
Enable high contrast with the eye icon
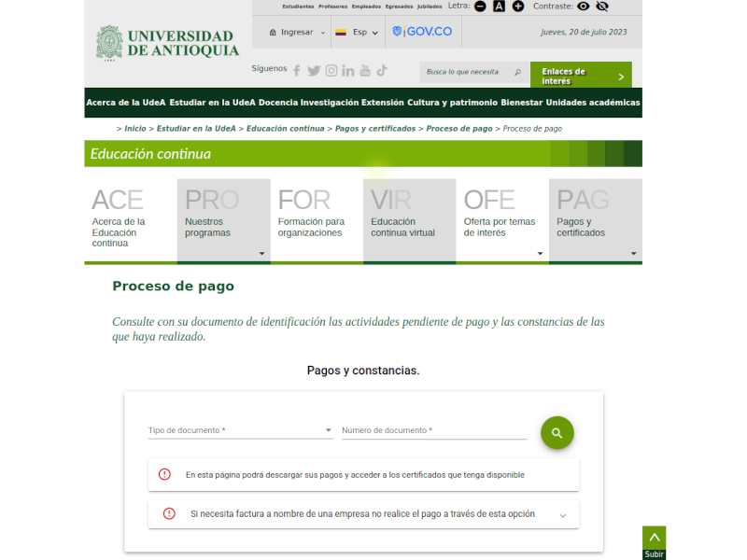[x=583, y=7]
